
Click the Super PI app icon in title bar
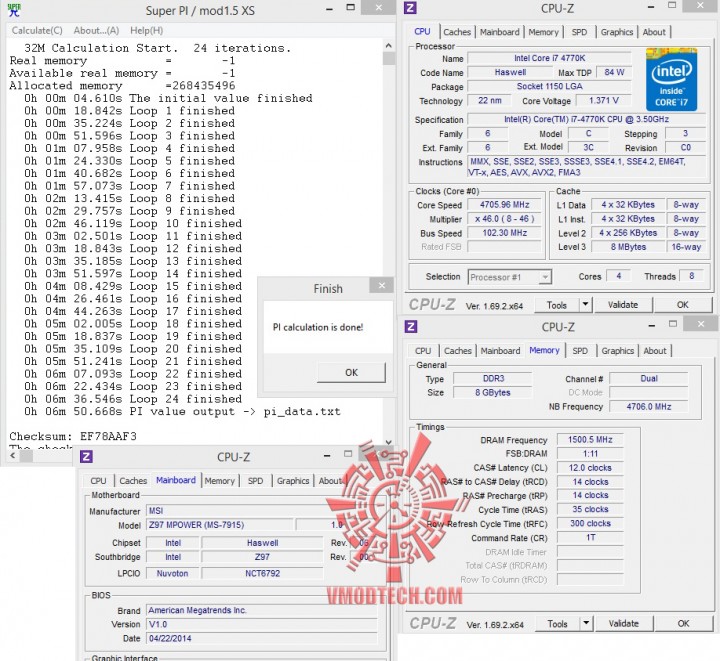pos(14,10)
